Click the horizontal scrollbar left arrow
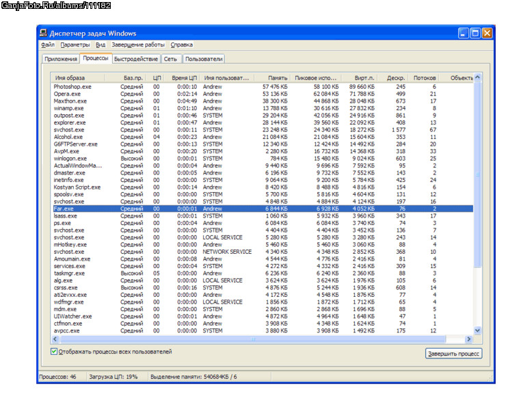 55,339
